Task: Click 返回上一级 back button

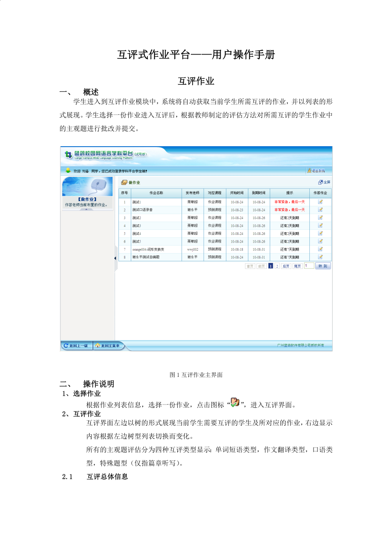Action: (77, 345)
